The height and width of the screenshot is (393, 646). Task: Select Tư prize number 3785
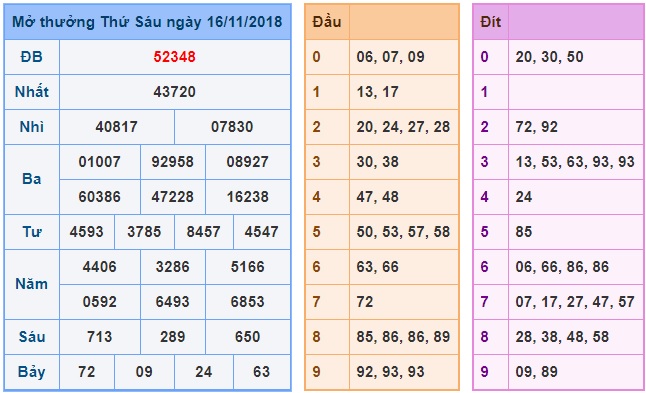144,232
